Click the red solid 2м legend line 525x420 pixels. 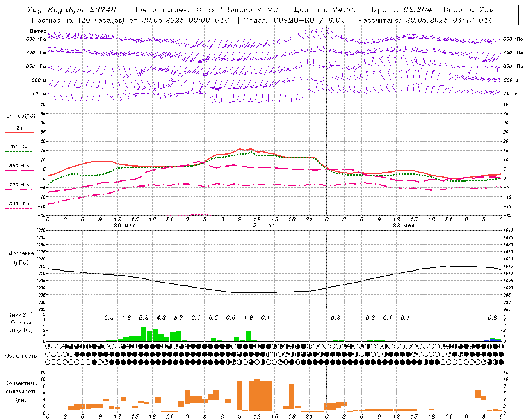(x=19, y=132)
